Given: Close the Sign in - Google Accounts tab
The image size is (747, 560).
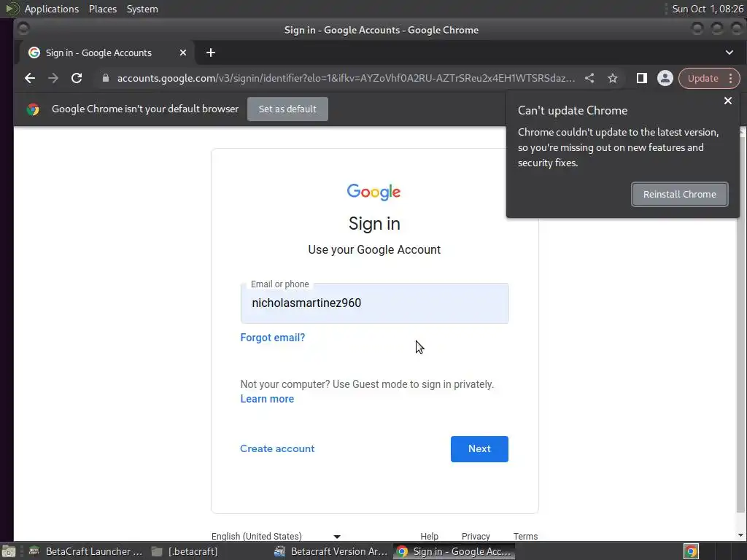Looking at the screenshot, I should (x=183, y=52).
